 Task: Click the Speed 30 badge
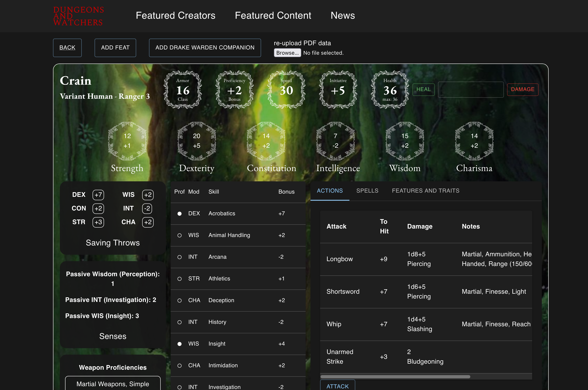point(286,90)
